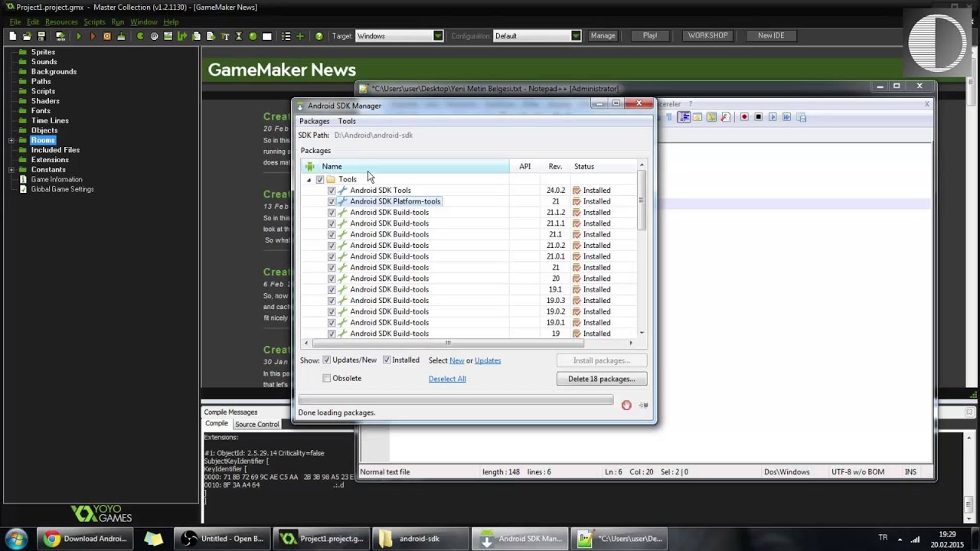Viewport: 980px width, 551px height.
Task: Click the Play! button in GameMaker
Action: [x=650, y=36]
